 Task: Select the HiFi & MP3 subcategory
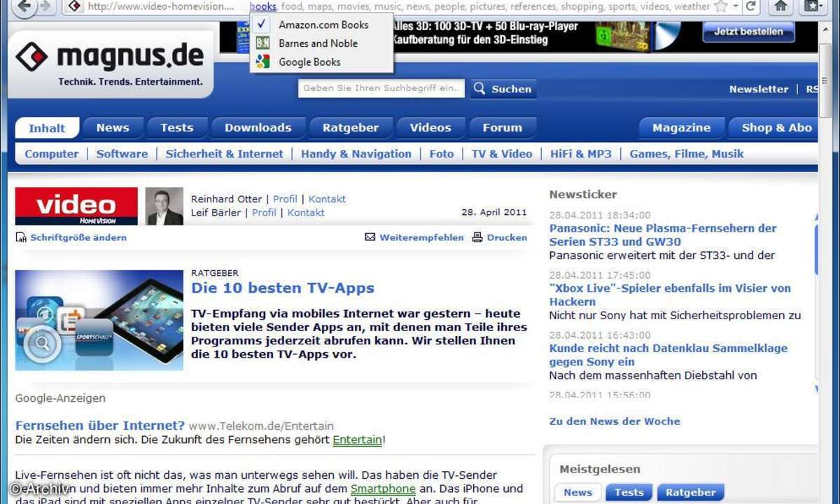[x=581, y=154]
